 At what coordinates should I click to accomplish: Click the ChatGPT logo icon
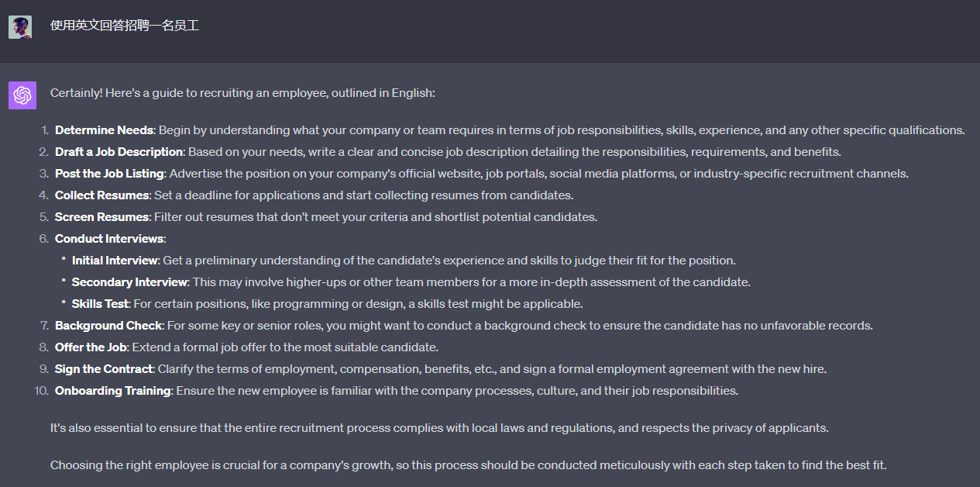coord(22,95)
